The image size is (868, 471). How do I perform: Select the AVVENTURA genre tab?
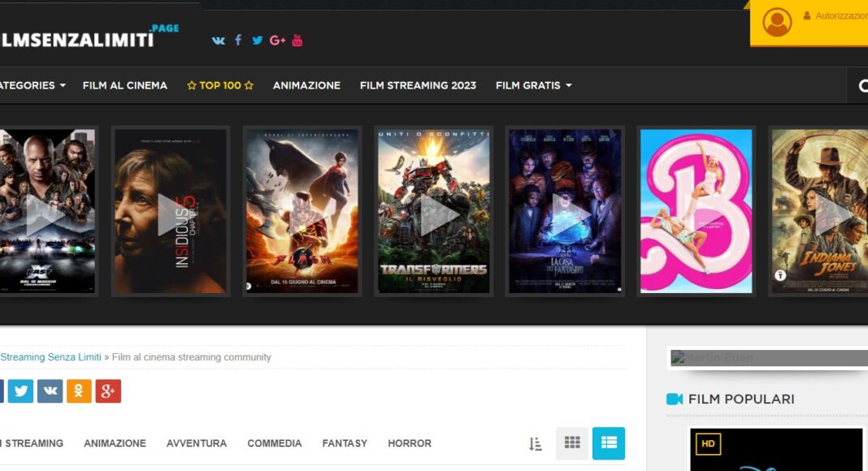pos(197,443)
